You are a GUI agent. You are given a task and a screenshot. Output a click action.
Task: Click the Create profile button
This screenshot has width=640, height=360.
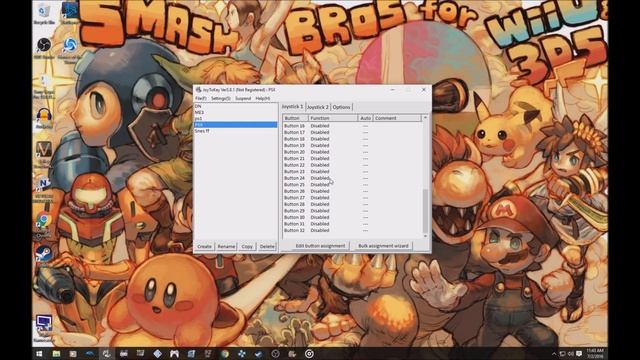[x=204, y=247]
